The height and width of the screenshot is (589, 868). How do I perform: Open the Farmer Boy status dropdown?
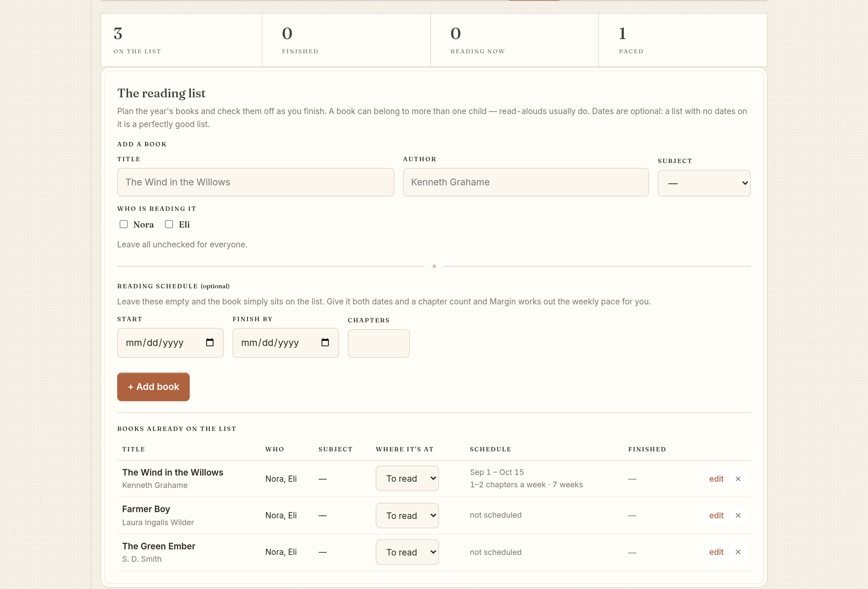click(407, 516)
